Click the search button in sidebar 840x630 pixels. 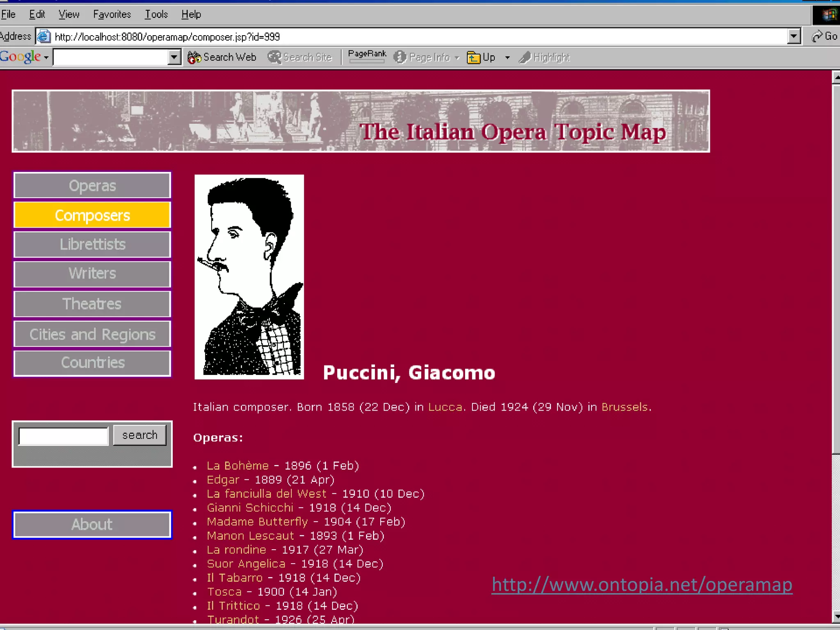[139, 435]
